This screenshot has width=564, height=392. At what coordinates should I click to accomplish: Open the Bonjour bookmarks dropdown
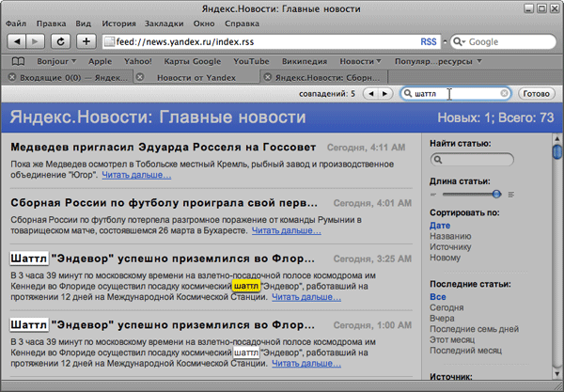click(x=56, y=61)
